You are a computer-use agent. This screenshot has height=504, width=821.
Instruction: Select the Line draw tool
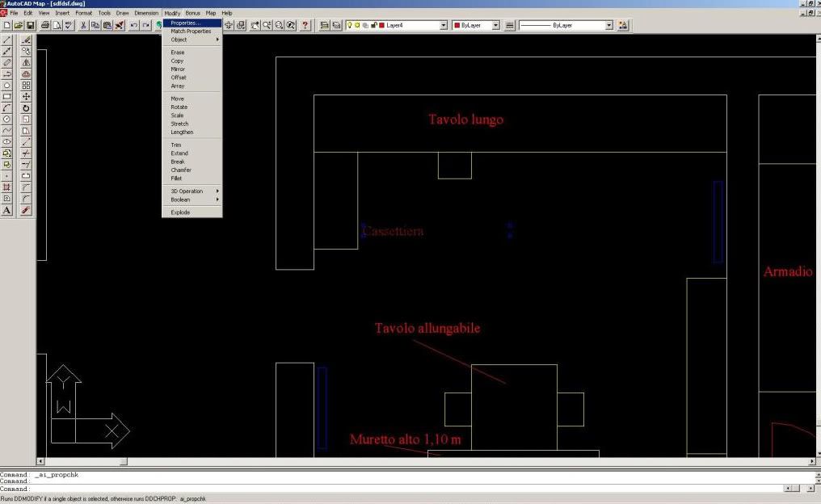6,40
